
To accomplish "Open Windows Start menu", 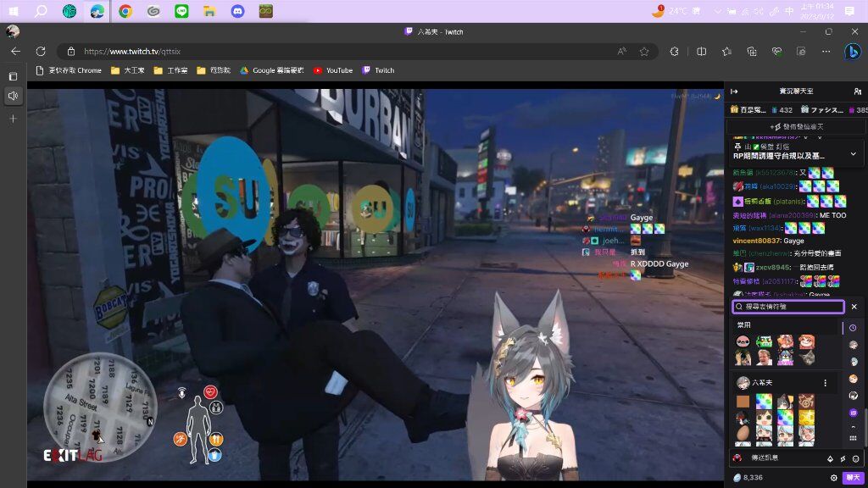I will (14, 11).
